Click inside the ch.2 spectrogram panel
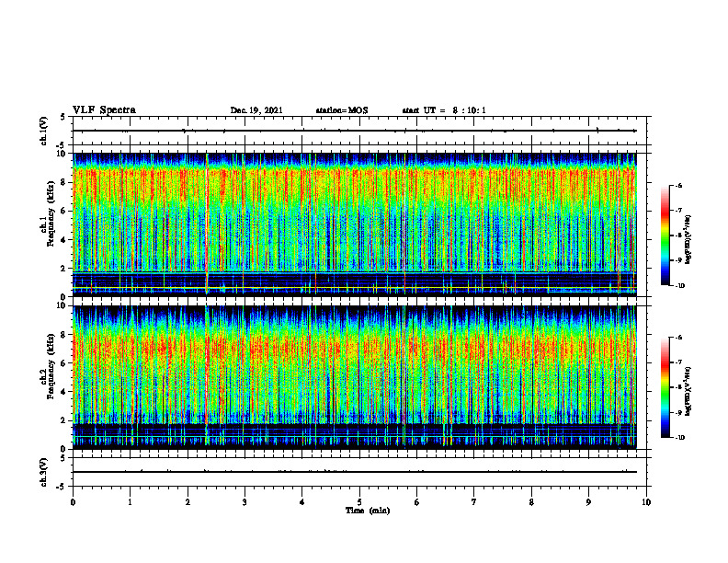Screen dimensions: 728x563 pos(354,377)
